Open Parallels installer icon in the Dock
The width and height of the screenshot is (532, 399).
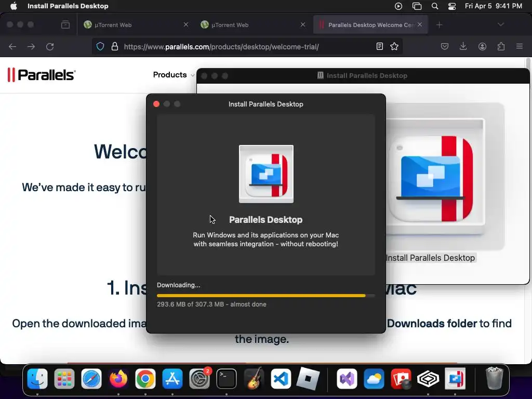tap(455, 379)
